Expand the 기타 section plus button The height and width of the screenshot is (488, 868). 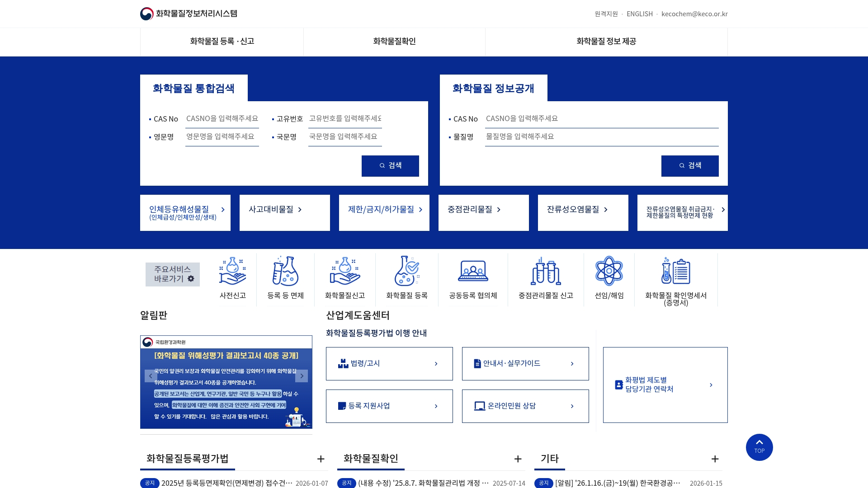pos(715,459)
